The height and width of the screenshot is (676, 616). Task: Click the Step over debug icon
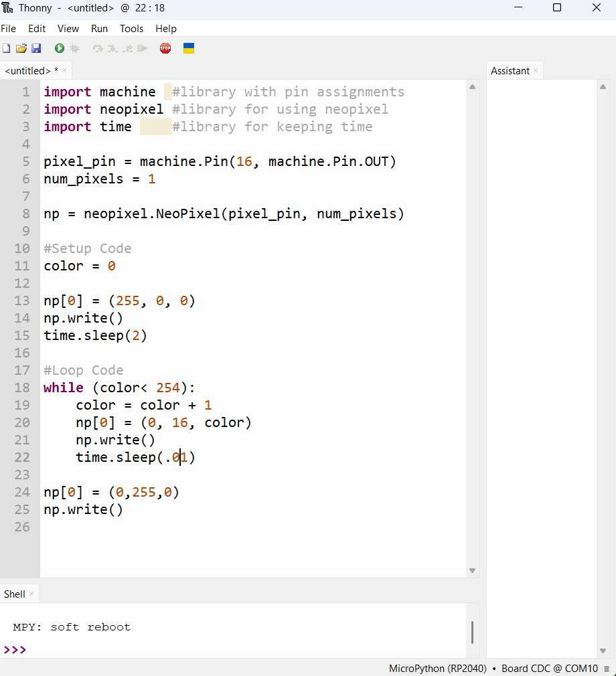pos(98,48)
